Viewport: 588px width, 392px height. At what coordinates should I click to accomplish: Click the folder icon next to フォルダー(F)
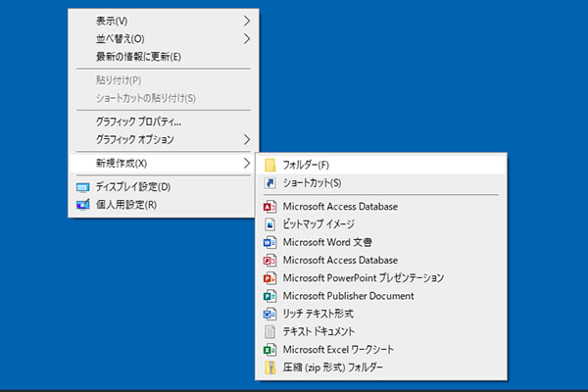click(x=270, y=165)
